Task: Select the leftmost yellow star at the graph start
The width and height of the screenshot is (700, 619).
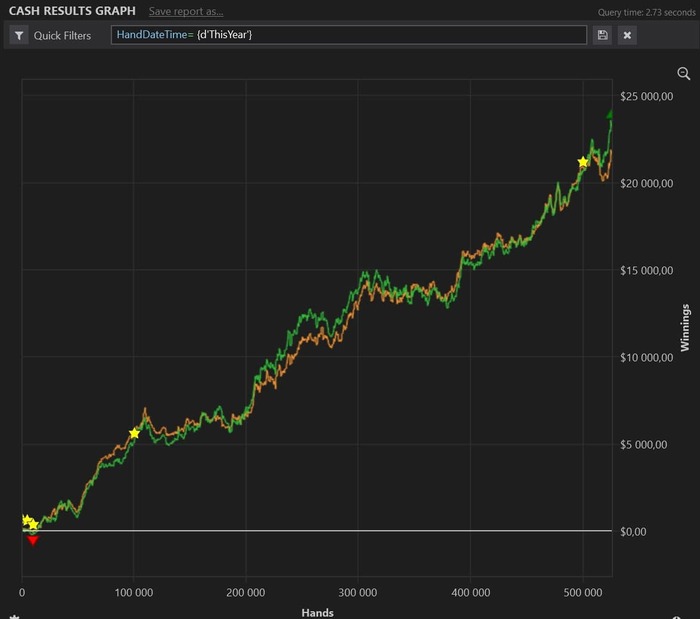Action: click(x=26, y=519)
